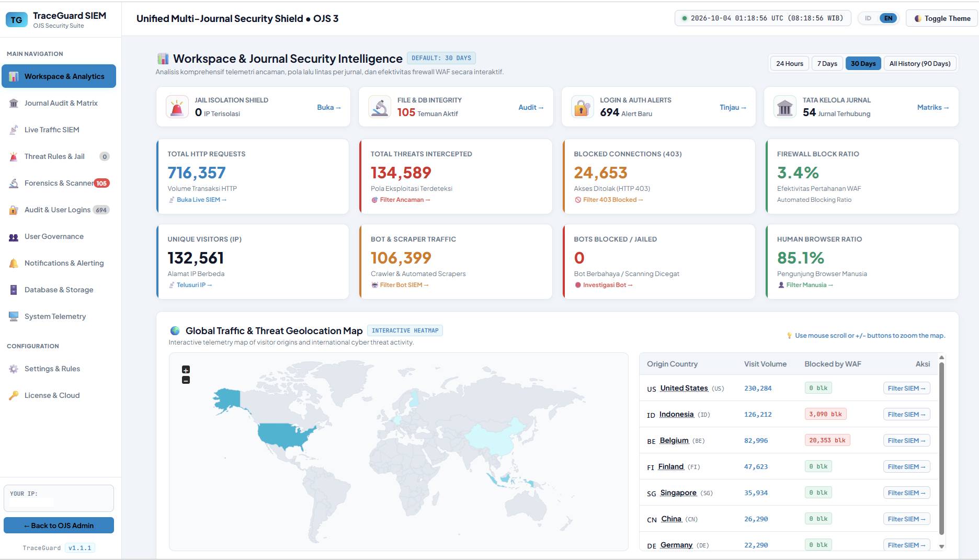Go back to OJS Admin
The height and width of the screenshot is (560, 979).
(x=59, y=525)
